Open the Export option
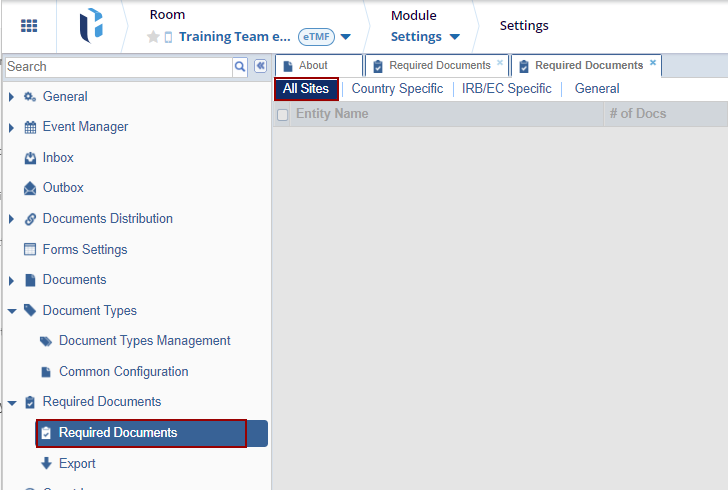 coord(77,464)
